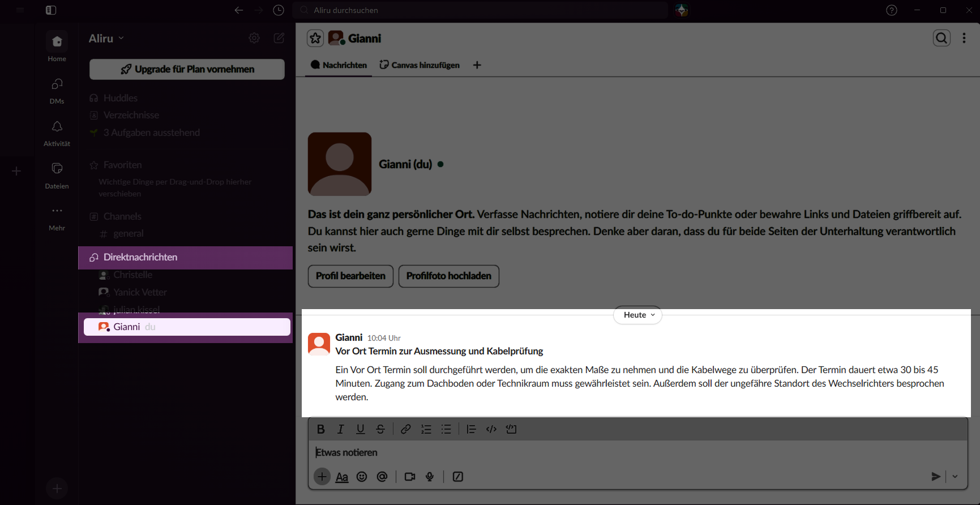
Task: Click the history clock icon
Action: click(x=278, y=10)
